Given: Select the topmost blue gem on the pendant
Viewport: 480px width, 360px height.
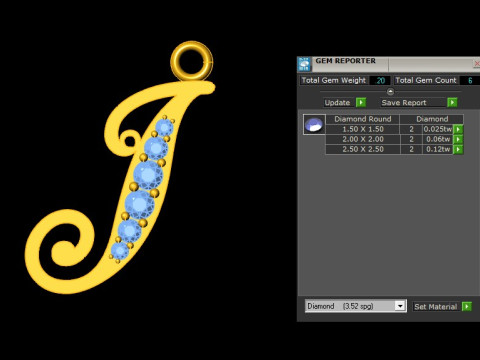Looking at the screenshot, I should point(164,127).
